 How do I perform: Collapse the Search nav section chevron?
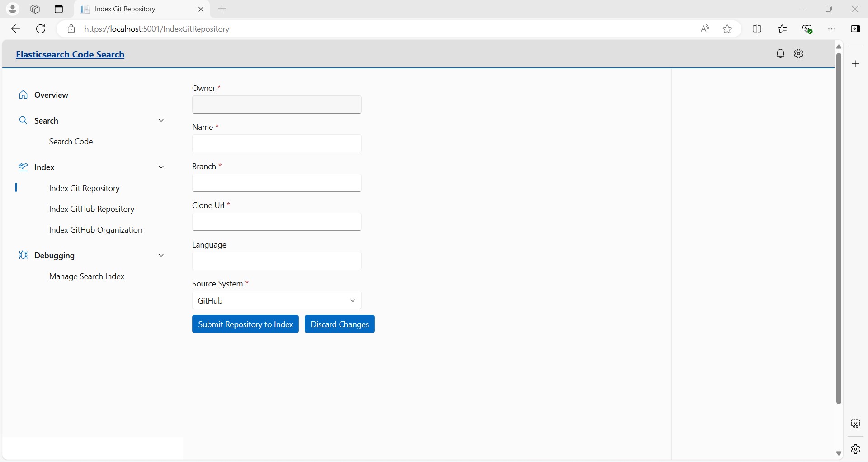(x=161, y=120)
